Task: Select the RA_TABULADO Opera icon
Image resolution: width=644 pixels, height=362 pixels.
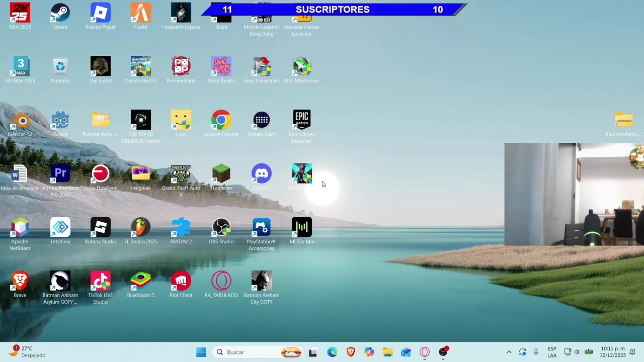Action: click(x=221, y=281)
